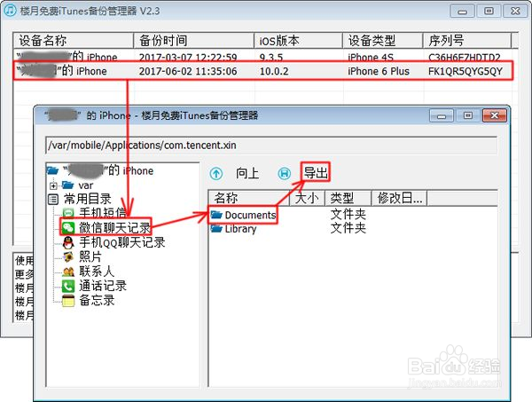
Task: Click the QQ penguin icon
Action: click(68, 242)
